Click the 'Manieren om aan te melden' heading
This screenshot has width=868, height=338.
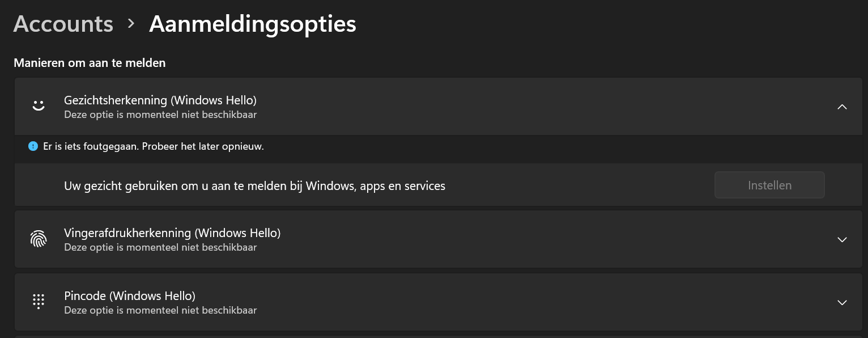[x=90, y=63]
